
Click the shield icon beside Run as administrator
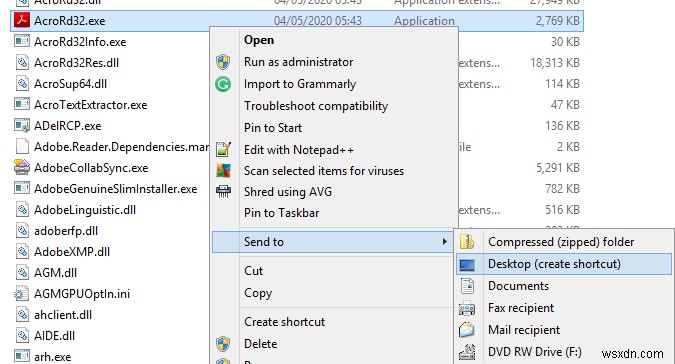223,62
